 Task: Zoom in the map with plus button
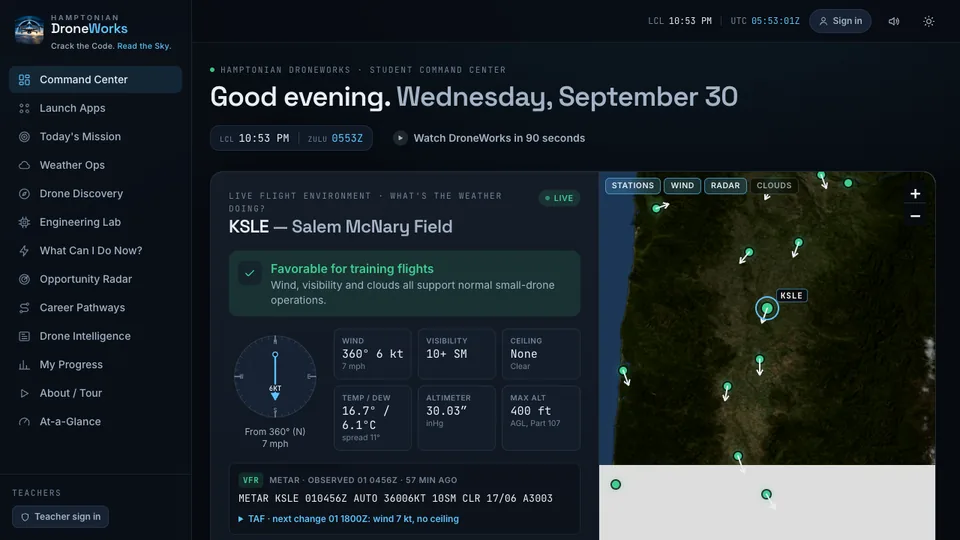click(915, 194)
